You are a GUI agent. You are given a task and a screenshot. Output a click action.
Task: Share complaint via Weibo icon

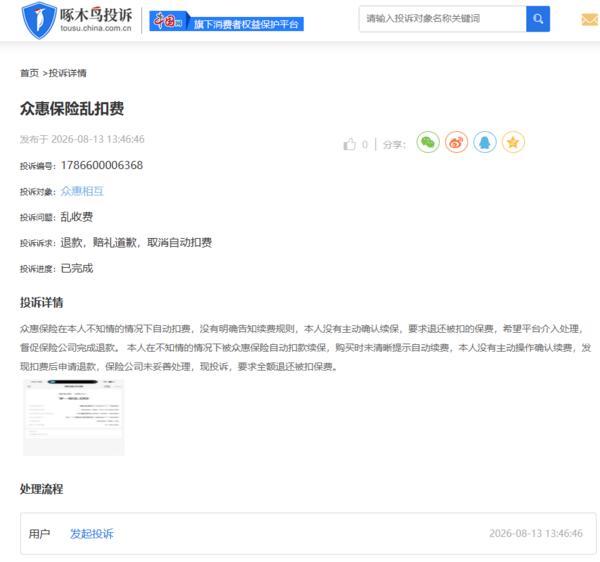click(456, 142)
